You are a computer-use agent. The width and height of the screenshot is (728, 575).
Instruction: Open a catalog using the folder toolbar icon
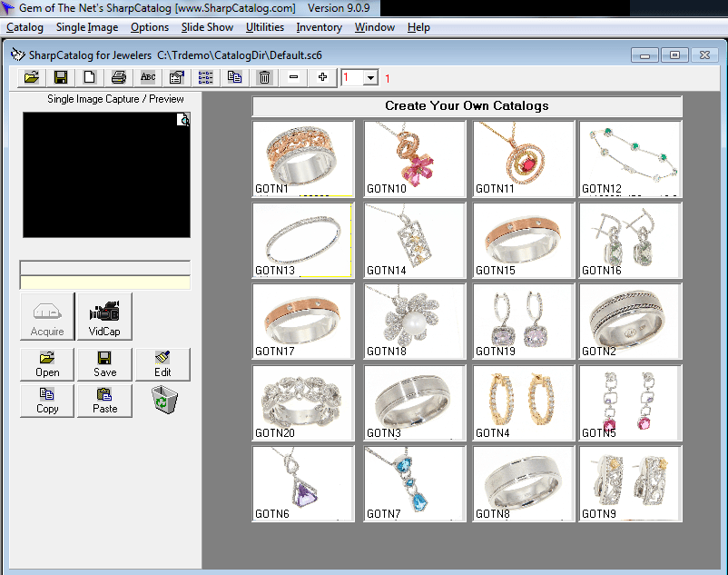(31, 77)
